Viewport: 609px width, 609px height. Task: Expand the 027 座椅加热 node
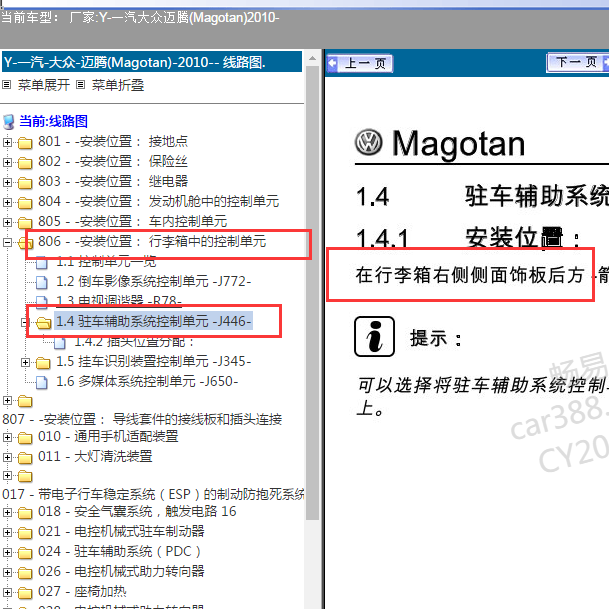click(7, 592)
